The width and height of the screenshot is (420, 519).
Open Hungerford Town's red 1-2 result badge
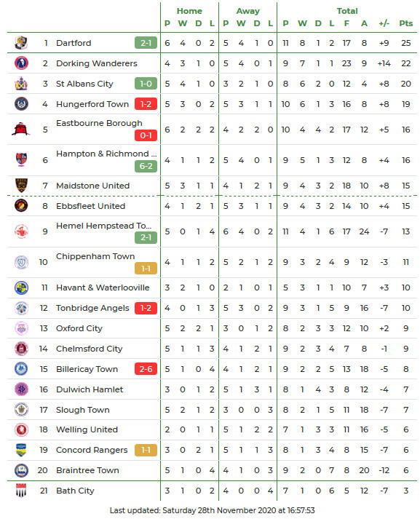pos(146,104)
